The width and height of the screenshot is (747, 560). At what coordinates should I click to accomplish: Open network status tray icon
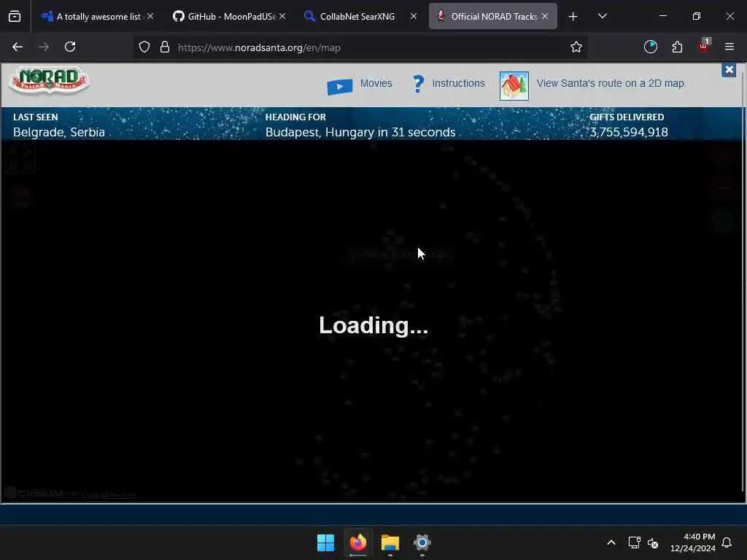pyautogui.click(x=635, y=542)
